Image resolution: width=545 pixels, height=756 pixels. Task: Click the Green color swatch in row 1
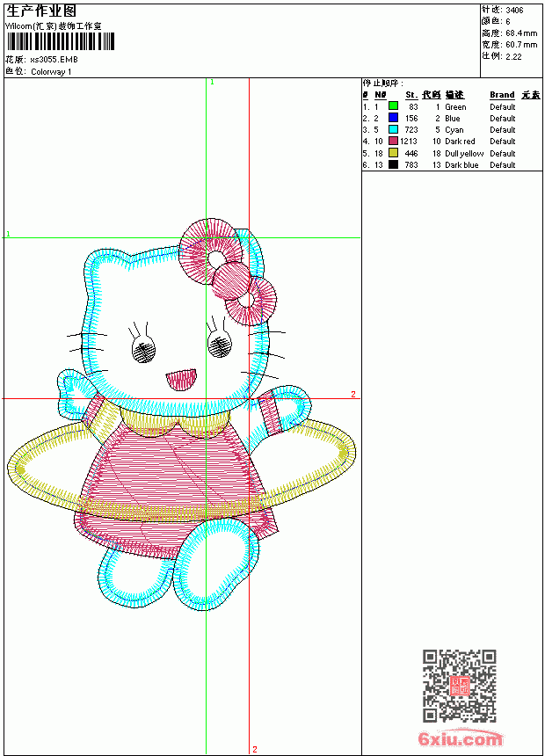[x=393, y=105]
